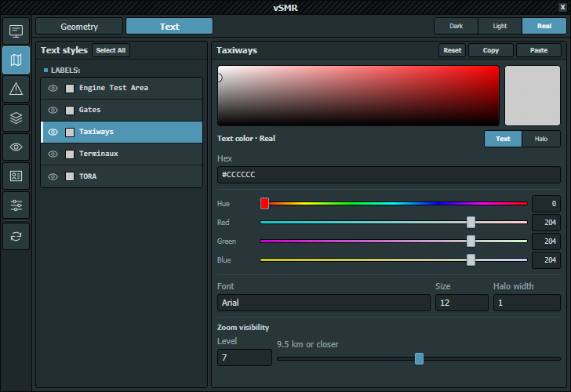Click the Hex color input field
This screenshot has height=392, width=571.
pos(388,175)
